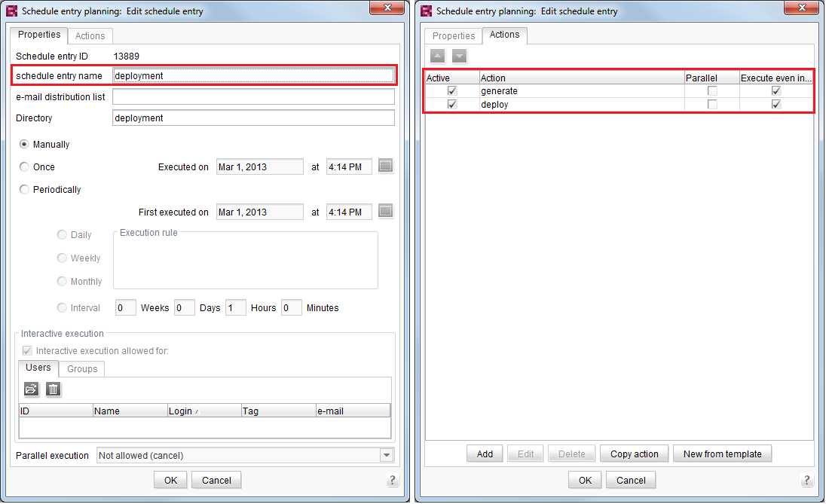Click the add user folder icon
This screenshot has width=826, height=504.
point(31,389)
